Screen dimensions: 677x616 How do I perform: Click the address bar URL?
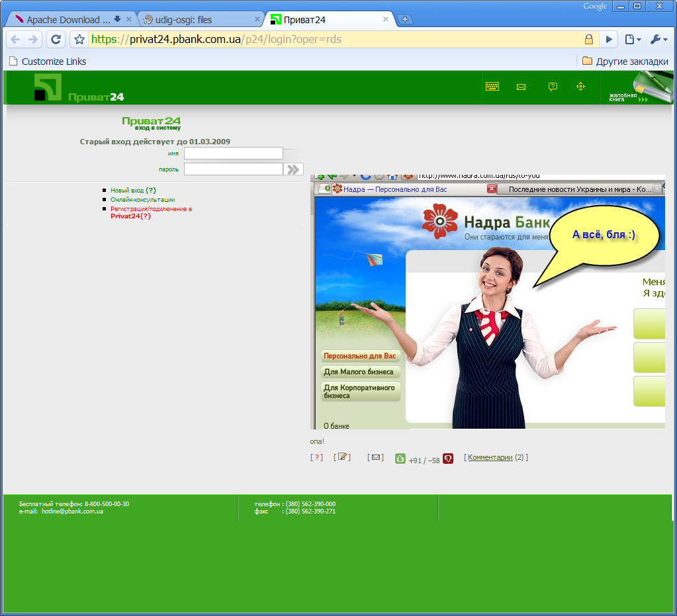click(216, 39)
